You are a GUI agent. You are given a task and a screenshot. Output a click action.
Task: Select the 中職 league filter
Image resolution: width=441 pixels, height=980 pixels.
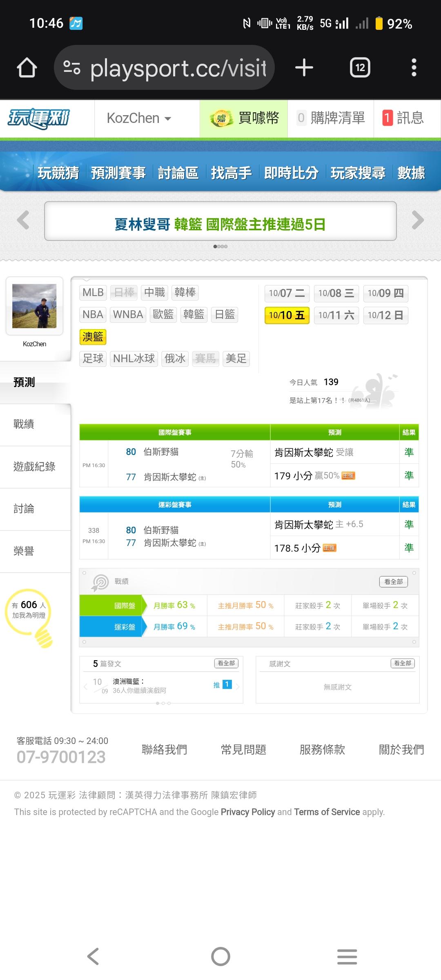point(154,292)
